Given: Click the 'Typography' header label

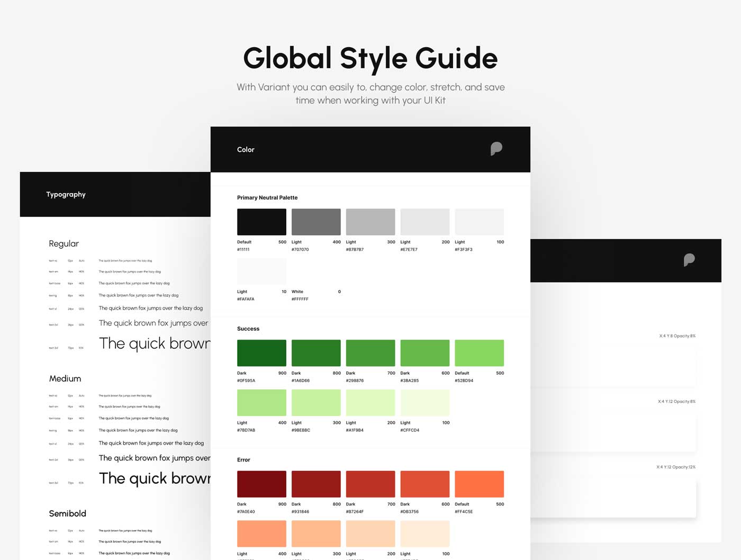Looking at the screenshot, I should tap(66, 194).
